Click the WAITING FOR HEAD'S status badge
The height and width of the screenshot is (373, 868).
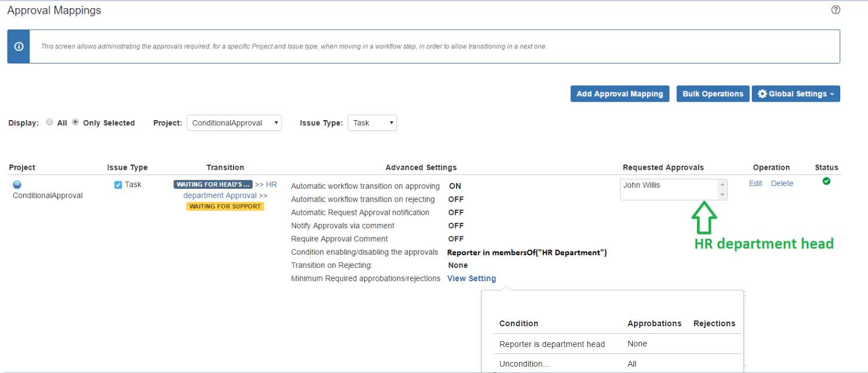pyautogui.click(x=213, y=185)
